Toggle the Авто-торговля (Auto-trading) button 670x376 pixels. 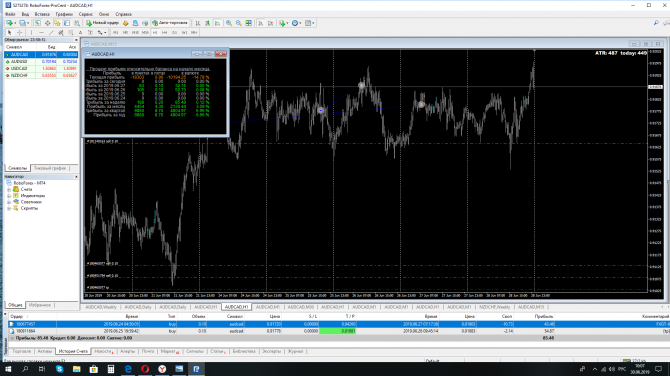170,23
